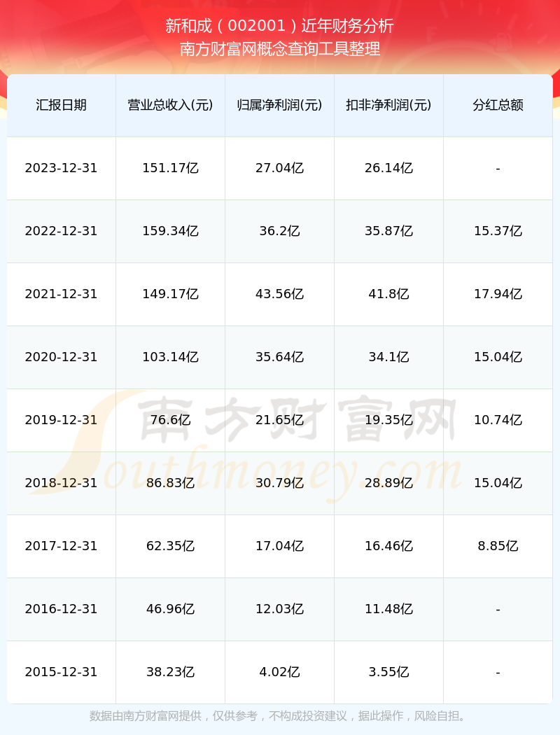This screenshot has height=735, width=560.
Task: Select the 2019-12-31 date cell
Action: point(62,420)
